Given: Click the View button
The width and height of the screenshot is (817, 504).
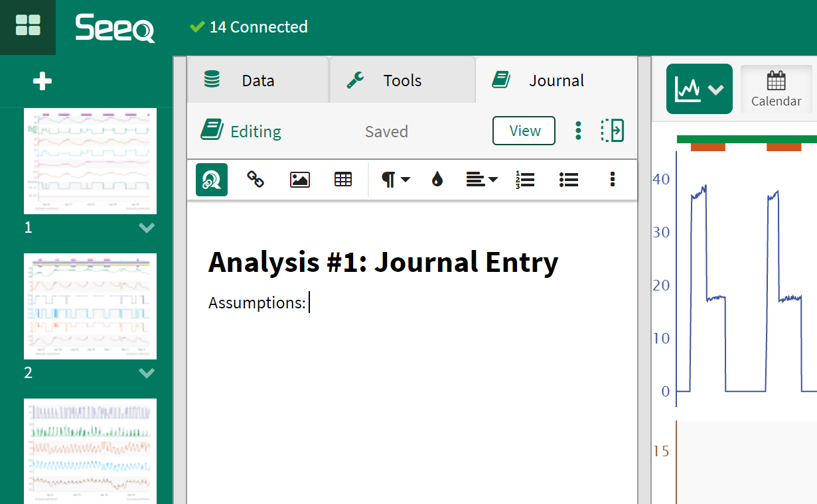Looking at the screenshot, I should click(x=524, y=131).
